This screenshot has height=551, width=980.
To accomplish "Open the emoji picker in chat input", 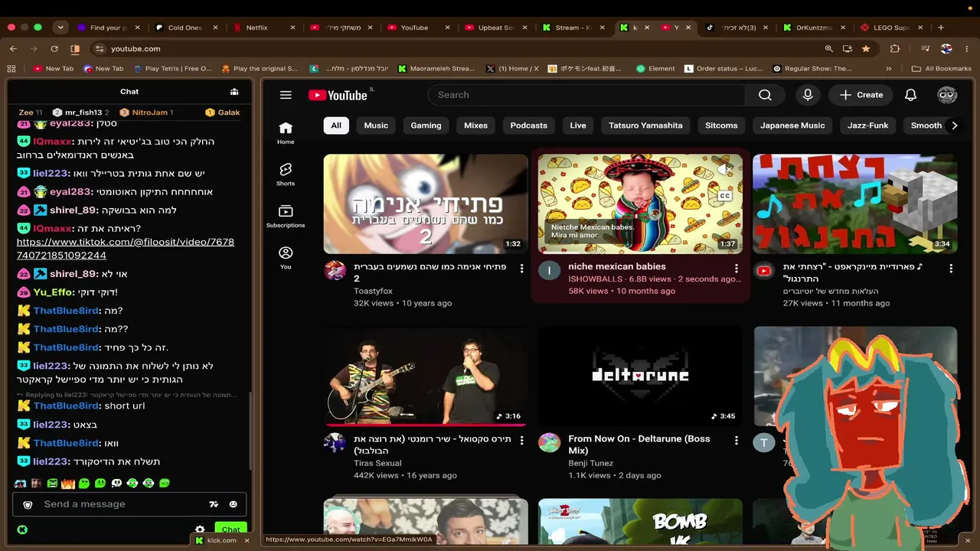I will [233, 504].
